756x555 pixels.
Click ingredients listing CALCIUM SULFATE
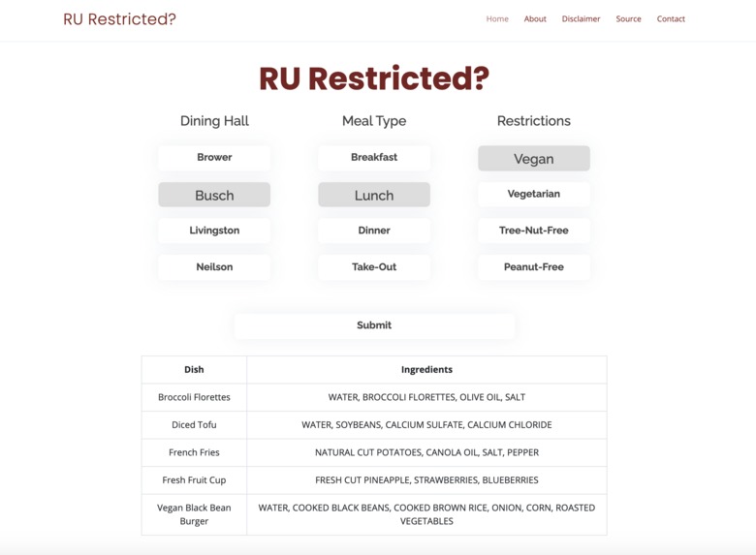[425, 425]
